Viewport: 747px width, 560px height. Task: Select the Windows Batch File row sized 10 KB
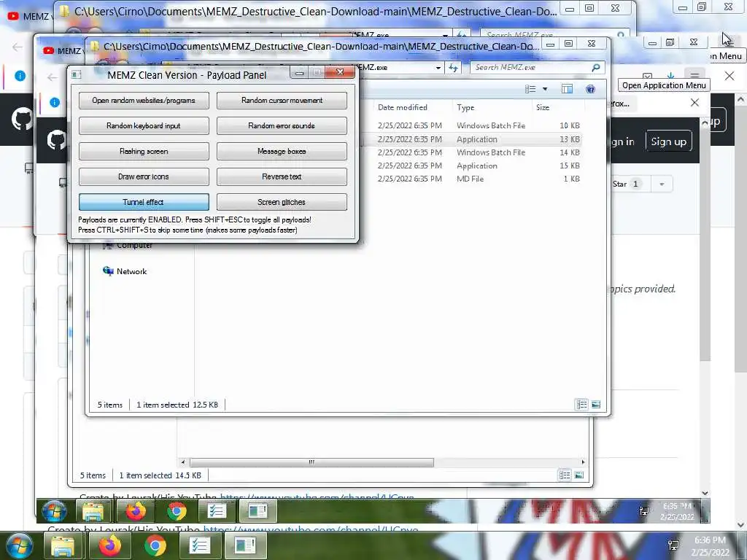point(479,125)
